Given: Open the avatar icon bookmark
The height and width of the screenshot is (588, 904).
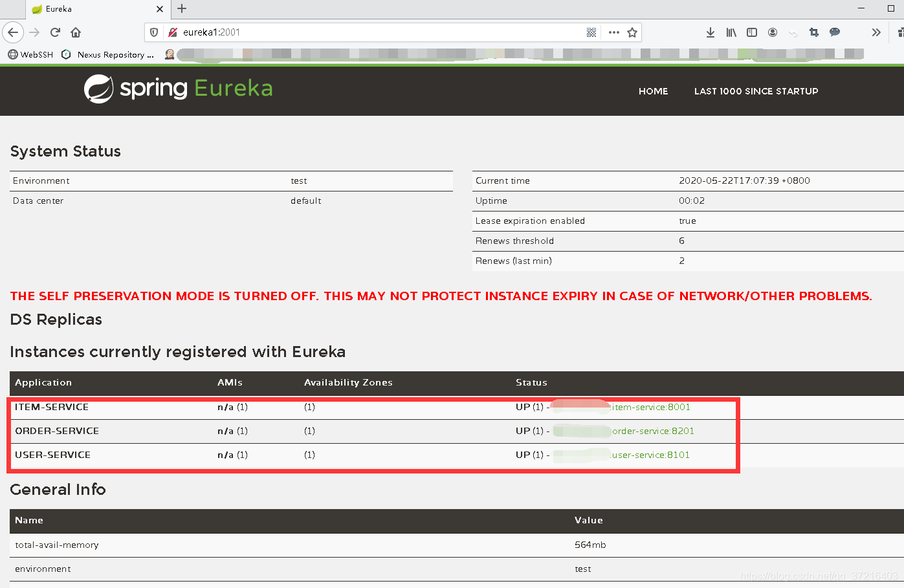Looking at the screenshot, I should 170,54.
